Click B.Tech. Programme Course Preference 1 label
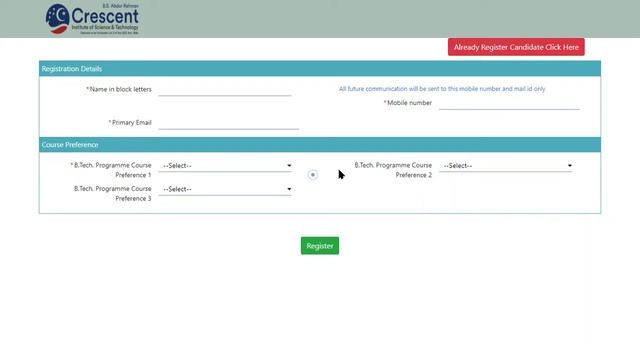 pyautogui.click(x=111, y=170)
